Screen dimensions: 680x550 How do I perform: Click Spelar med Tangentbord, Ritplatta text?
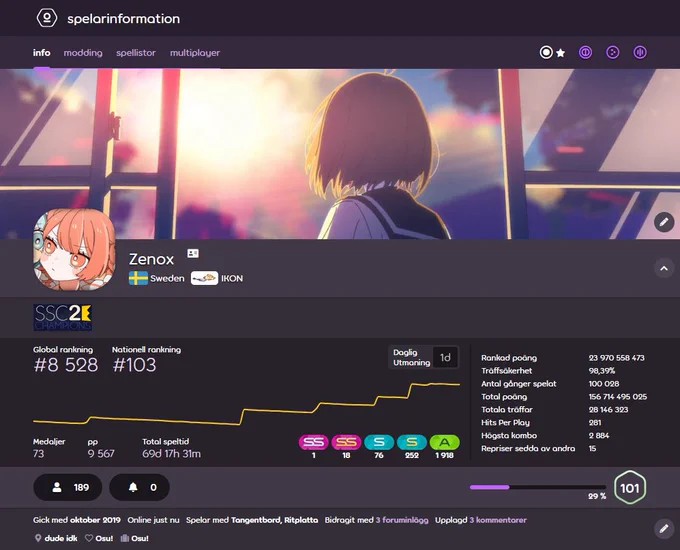(x=252, y=520)
